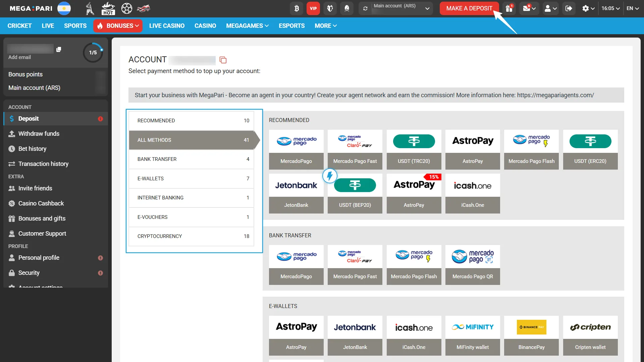Click the MegaPari logo
644x362 pixels.
(x=31, y=8)
